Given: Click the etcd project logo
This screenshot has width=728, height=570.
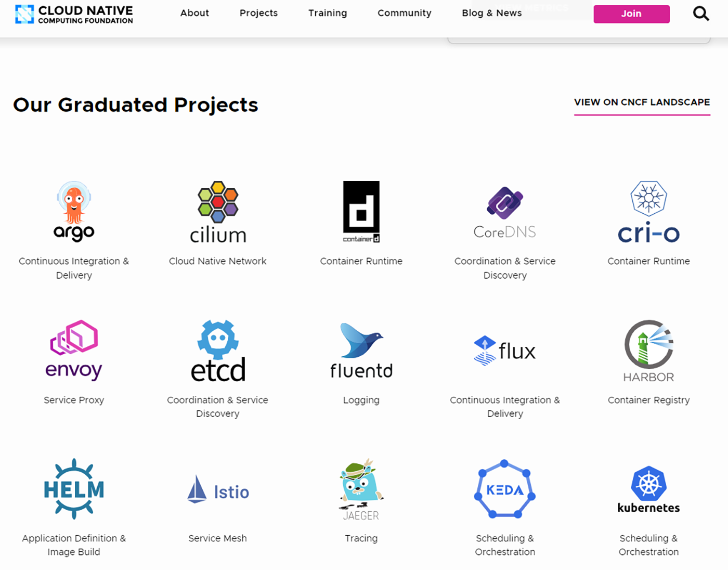Looking at the screenshot, I should 218,351.
